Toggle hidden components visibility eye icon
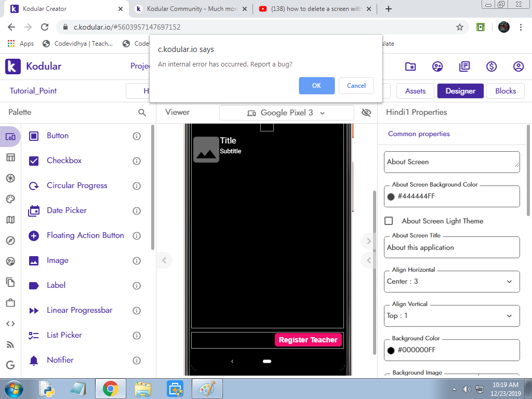Viewport: 532px width, 399px height. coord(366,113)
